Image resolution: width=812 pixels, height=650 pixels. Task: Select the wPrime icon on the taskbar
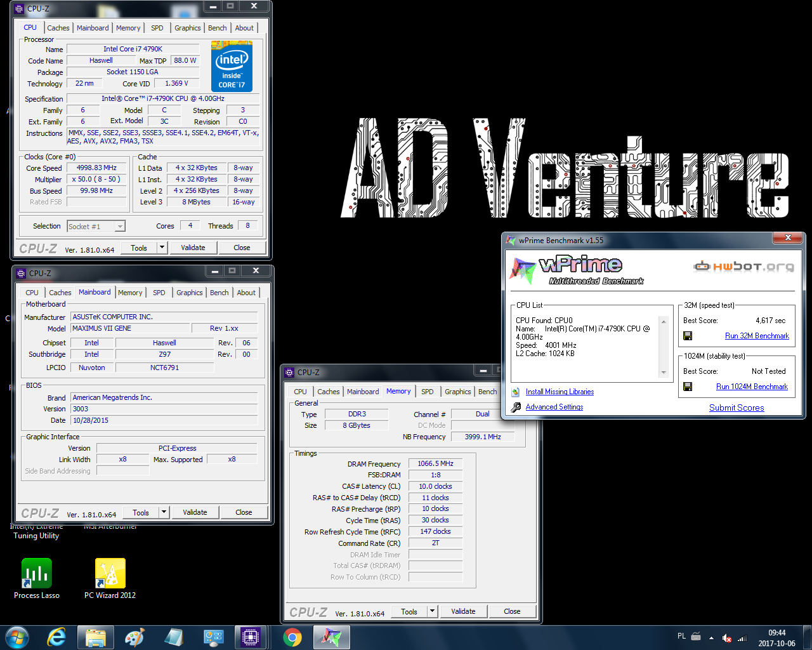coord(331,637)
